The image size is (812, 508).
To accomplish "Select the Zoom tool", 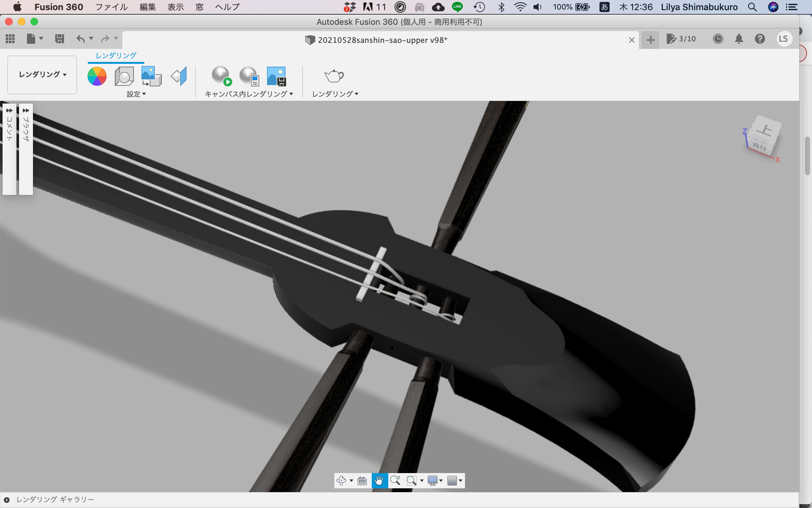I will click(x=395, y=481).
